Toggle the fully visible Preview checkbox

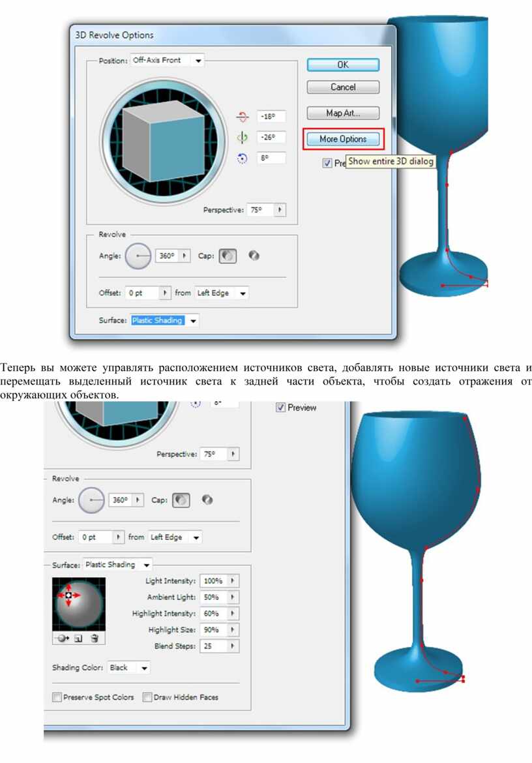pyautogui.click(x=281, y=408)
